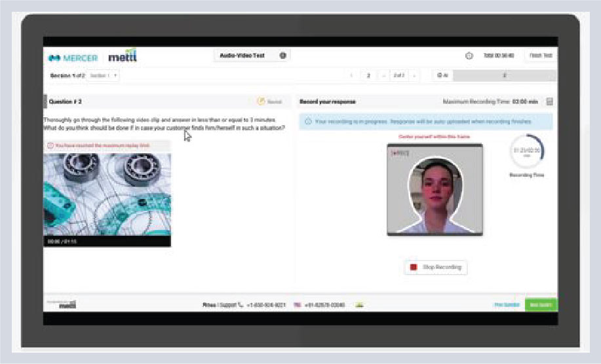This screenshot has width=601, height=364.
Task: Open the info icon beside Audio-Video Test
Action: pyautogui.click(x=283, y=56)
